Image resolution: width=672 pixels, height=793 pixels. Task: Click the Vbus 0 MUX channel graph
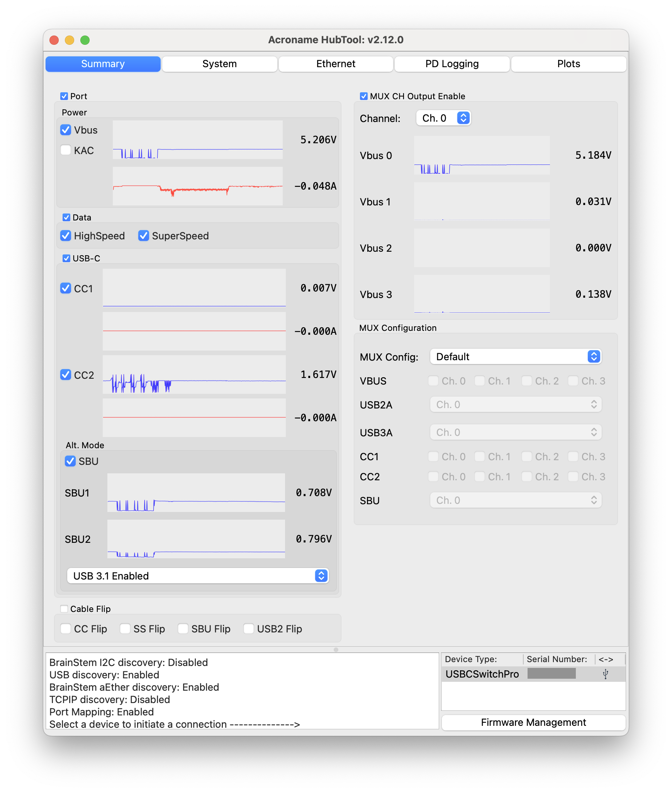coord(482,155)
